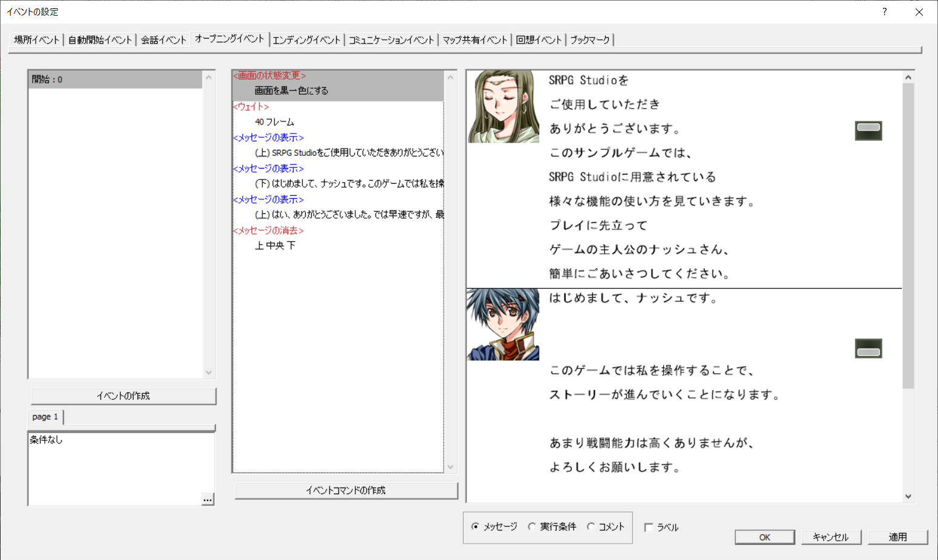The image size is (938, 560).
Task: Apply changes with the 適用 button
Action: [x=898, y=536]
